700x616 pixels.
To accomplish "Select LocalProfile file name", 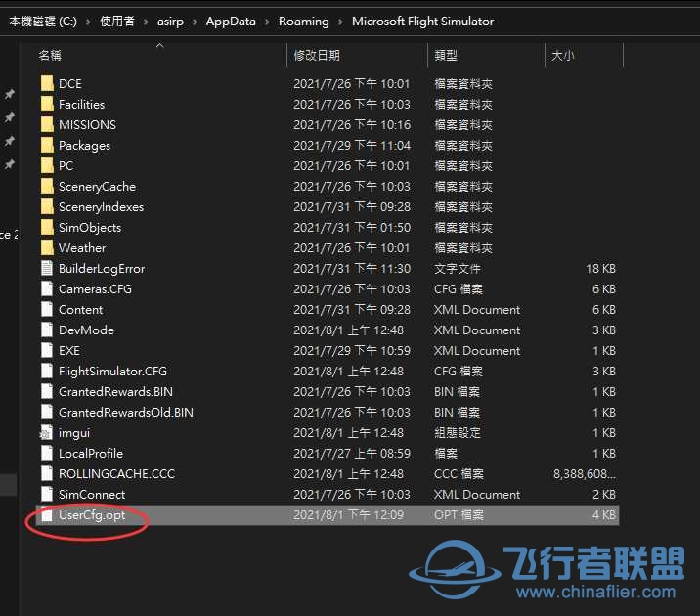I will tap(91, 453).
